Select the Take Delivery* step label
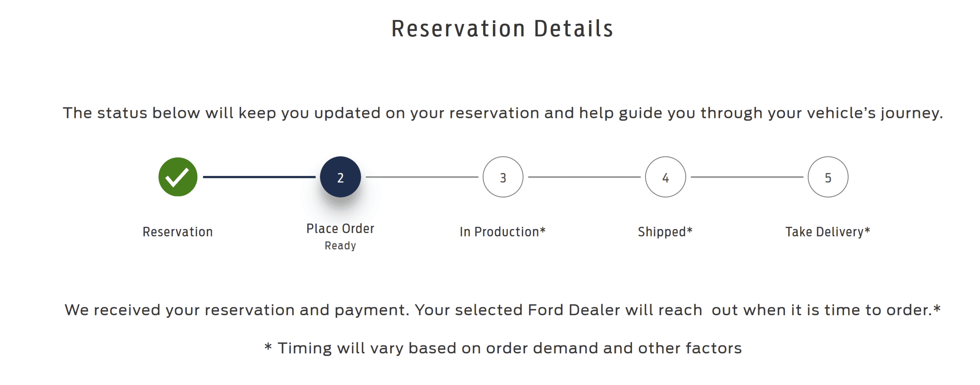This screenshot has height=385, width=980. tap(828, 232)
